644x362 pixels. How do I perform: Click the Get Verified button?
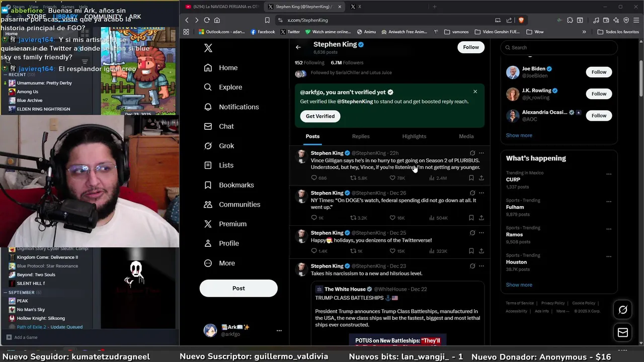[x=320, y=116]
